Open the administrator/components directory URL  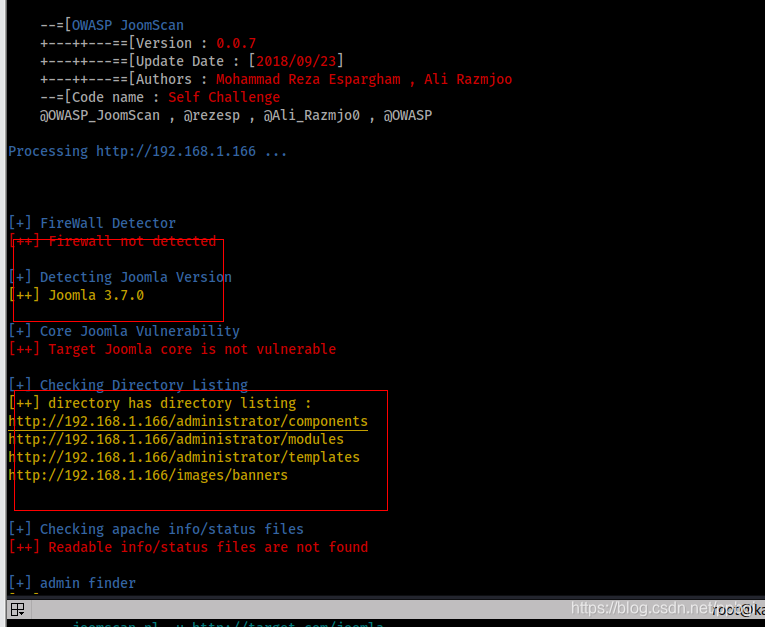188,421
